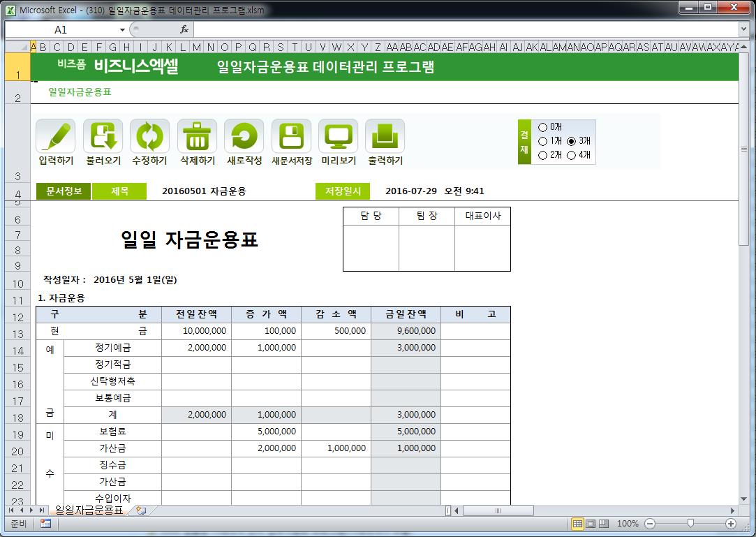The width and height of the screenshot is (756, 537).
Task: Click the zoom slider handle
Action: (690, 524)
